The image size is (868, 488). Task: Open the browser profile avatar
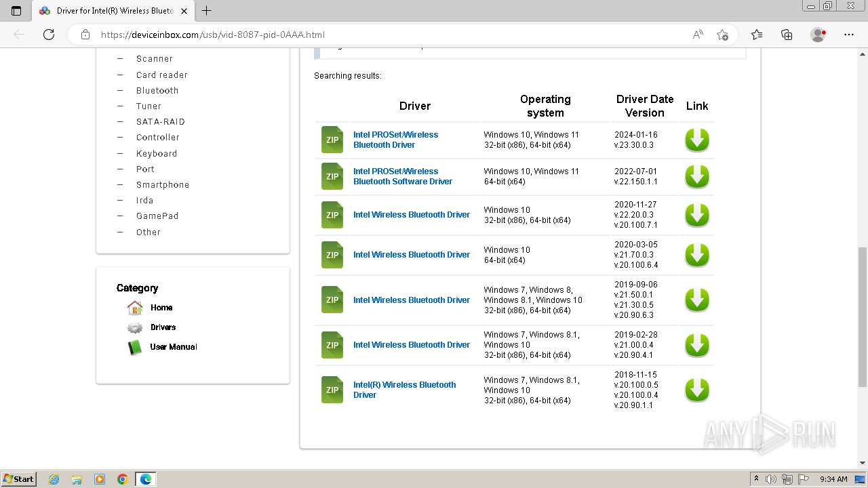(x=818, y=35)
